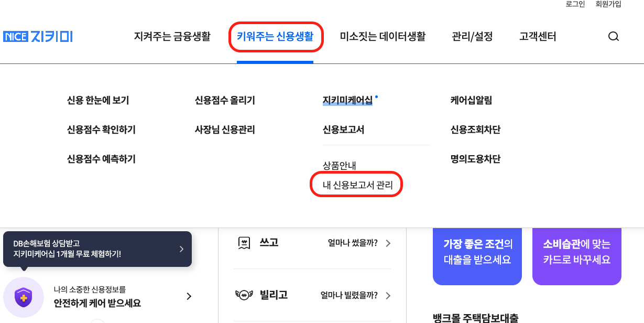Click the 소비습관에 맞는 카드 banner
The width and height of the screenshot is (644, 323).
576,256
